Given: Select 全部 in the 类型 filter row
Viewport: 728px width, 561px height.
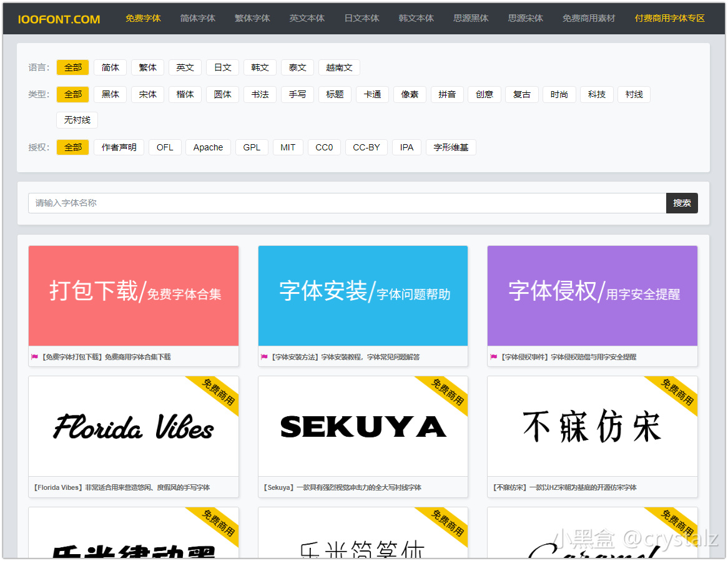Looking at the screenshot, I should [x=73, y=94].
